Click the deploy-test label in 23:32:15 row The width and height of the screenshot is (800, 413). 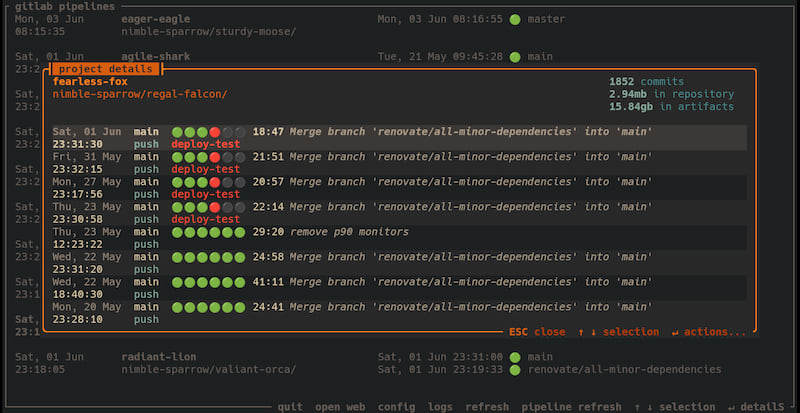(x=206, y=169)
